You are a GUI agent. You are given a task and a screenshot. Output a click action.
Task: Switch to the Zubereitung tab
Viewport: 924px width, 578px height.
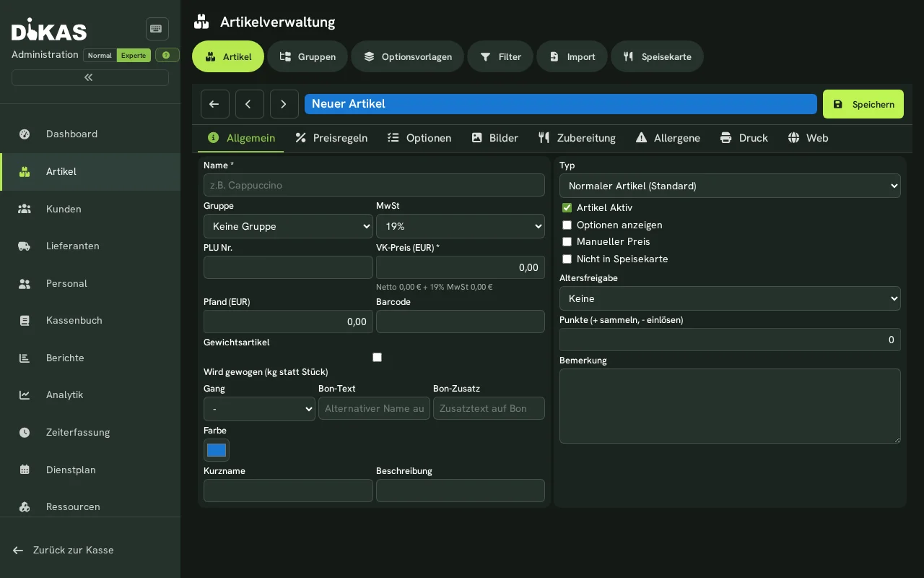coord(577,138)
